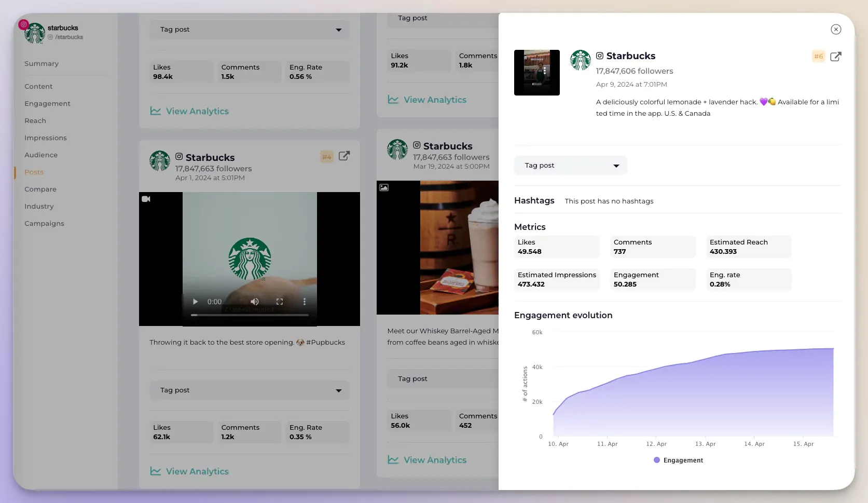Click Instagram icon beside Starbucks in detail panel

(599, 56)
